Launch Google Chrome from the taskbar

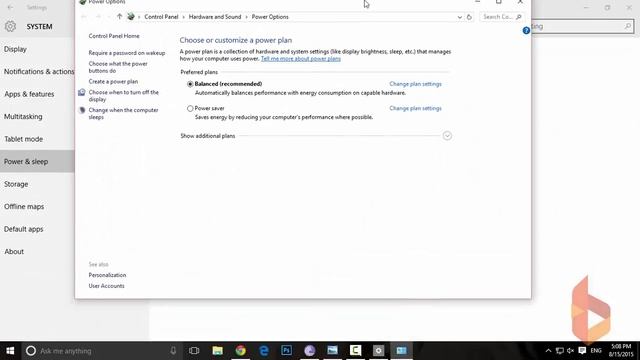[x=240, y=351]
